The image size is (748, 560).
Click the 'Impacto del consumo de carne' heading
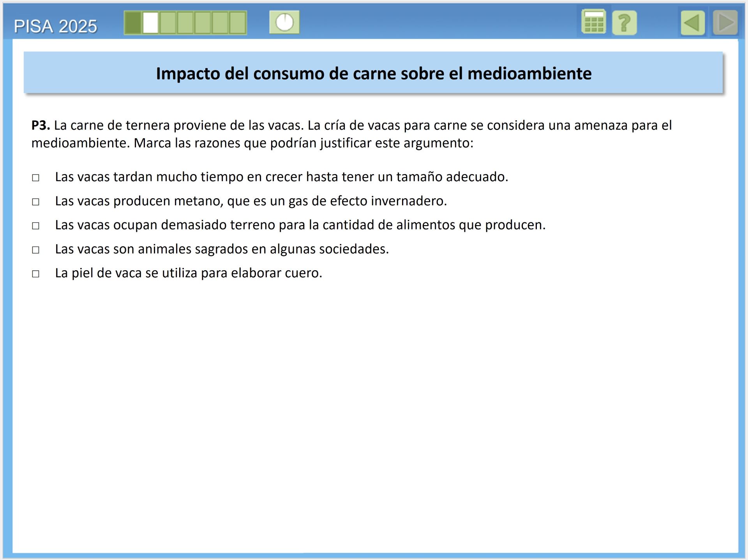coord(373,73)
